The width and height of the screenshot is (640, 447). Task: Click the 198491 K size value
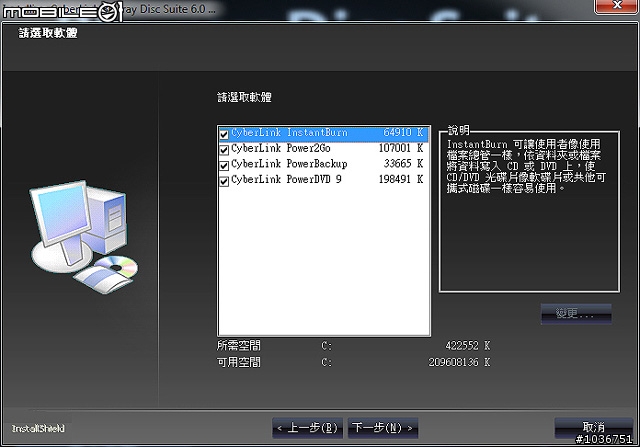coord(401,179)
